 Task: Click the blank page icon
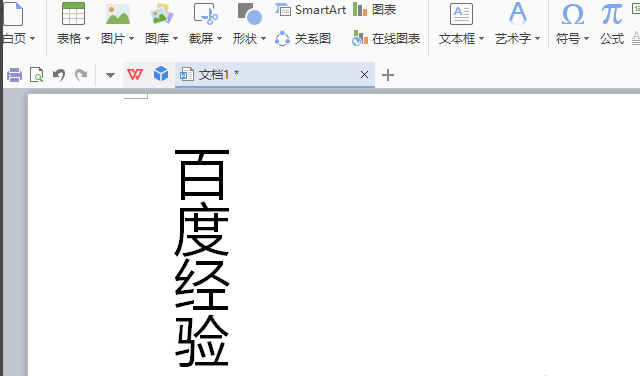(12, 14)
